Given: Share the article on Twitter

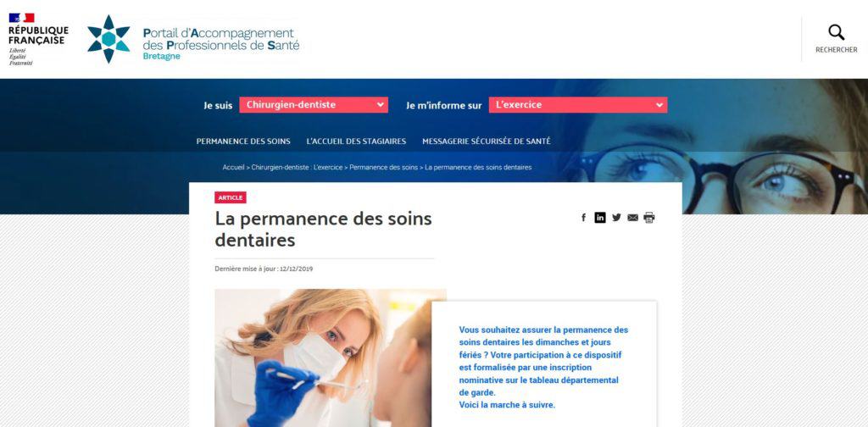Looking at the screenshot, I should [x=616, y=218].
